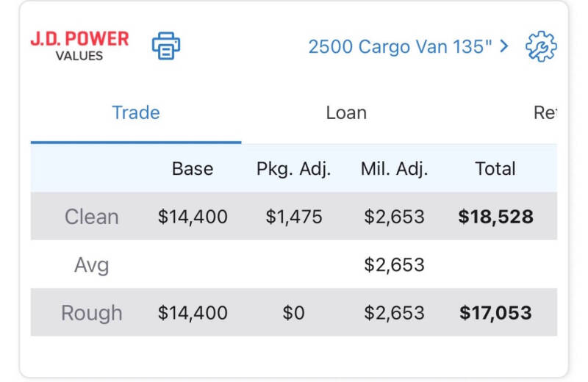Open the gear wrench settings icon
This screenshot has height=382, width=588.
click(x=541, y=46)
